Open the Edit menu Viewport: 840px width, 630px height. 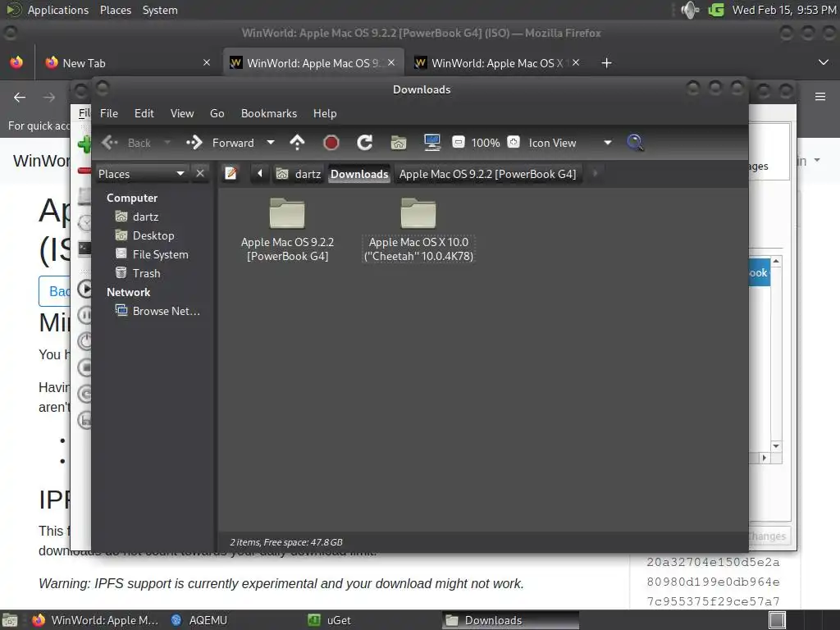coord(144,113)
